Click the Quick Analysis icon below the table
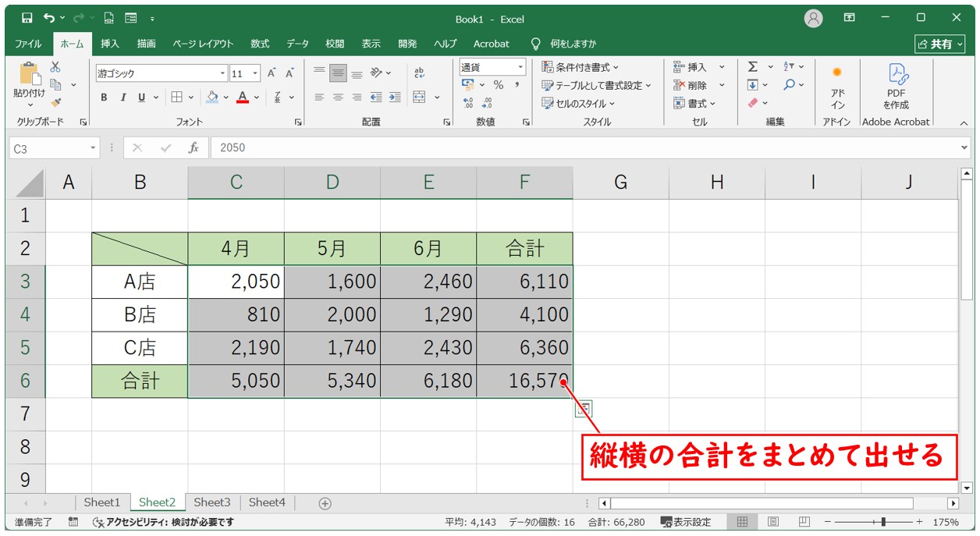The image size is (980, 536). [584, 408]
